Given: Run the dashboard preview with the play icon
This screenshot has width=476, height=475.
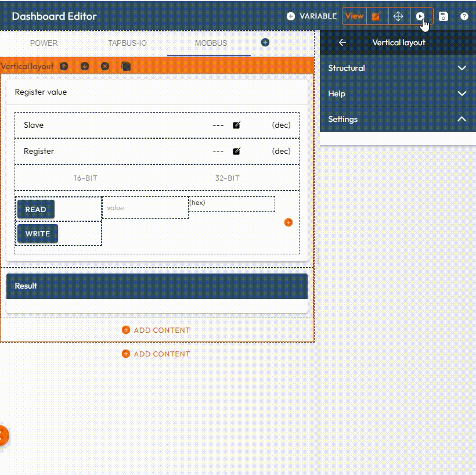Looking at the screenshot, I should tap(420, 16).
